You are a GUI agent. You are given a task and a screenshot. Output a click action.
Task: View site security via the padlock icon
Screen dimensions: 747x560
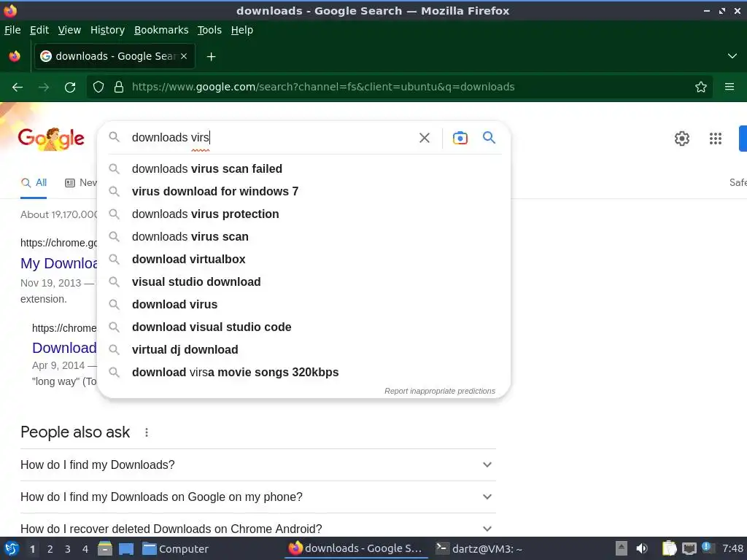point(119,87)
